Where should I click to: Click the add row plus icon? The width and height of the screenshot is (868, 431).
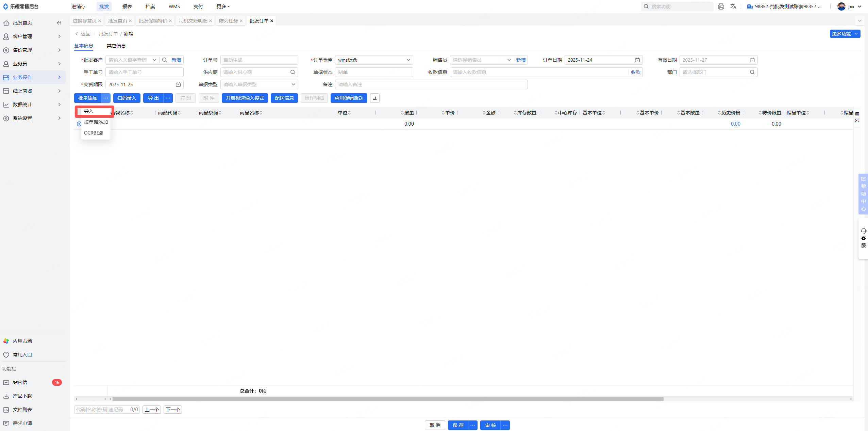79,124
